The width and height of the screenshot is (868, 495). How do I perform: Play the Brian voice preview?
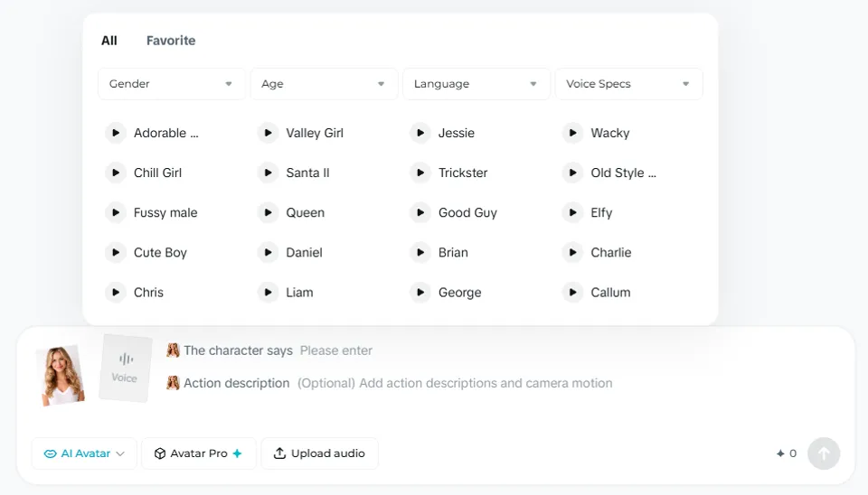click(x=420, y=252)
